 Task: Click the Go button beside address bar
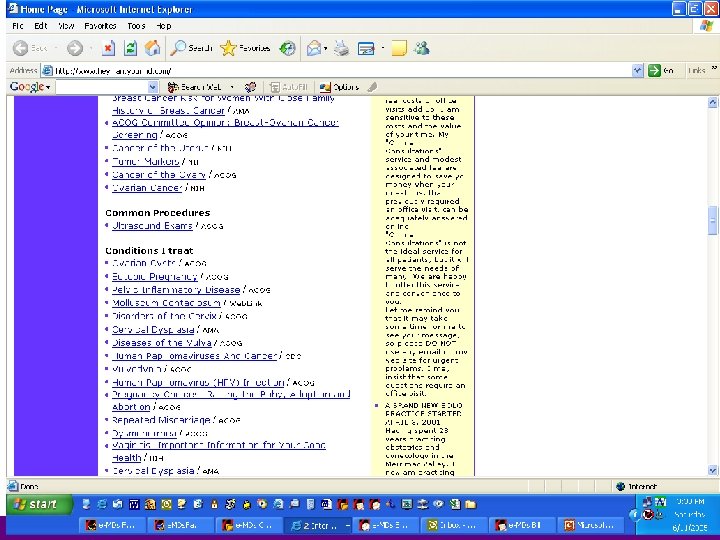point(661,70)
